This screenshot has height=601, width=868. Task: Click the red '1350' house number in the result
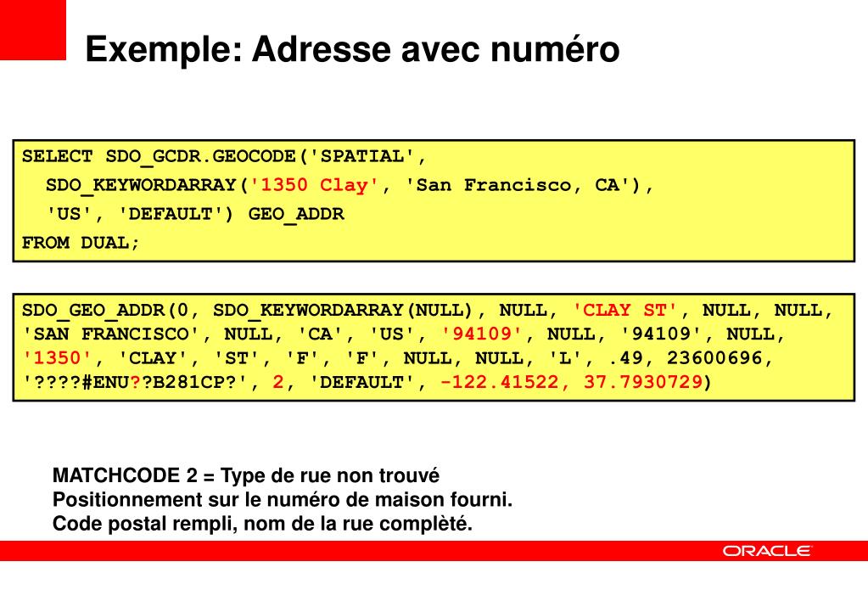(x=57, y=358)
